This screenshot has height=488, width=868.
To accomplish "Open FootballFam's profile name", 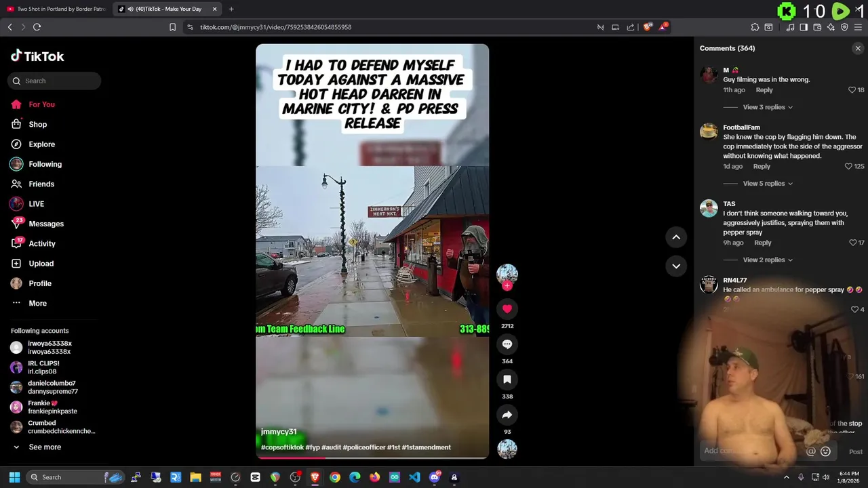I will [741, 127].
